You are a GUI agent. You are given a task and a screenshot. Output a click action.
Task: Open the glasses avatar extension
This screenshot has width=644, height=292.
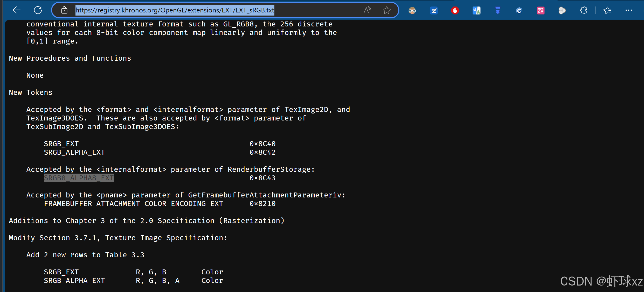412,11
